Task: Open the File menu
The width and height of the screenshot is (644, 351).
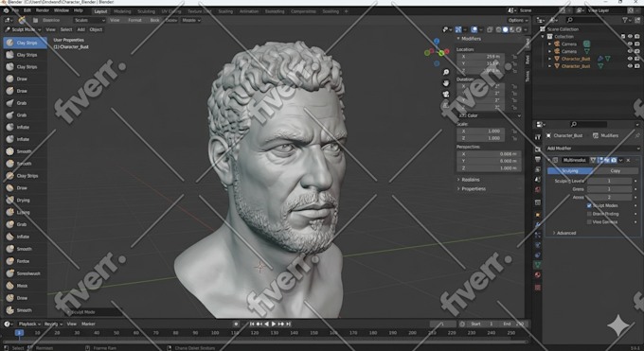Action: (x=15, y=10)
